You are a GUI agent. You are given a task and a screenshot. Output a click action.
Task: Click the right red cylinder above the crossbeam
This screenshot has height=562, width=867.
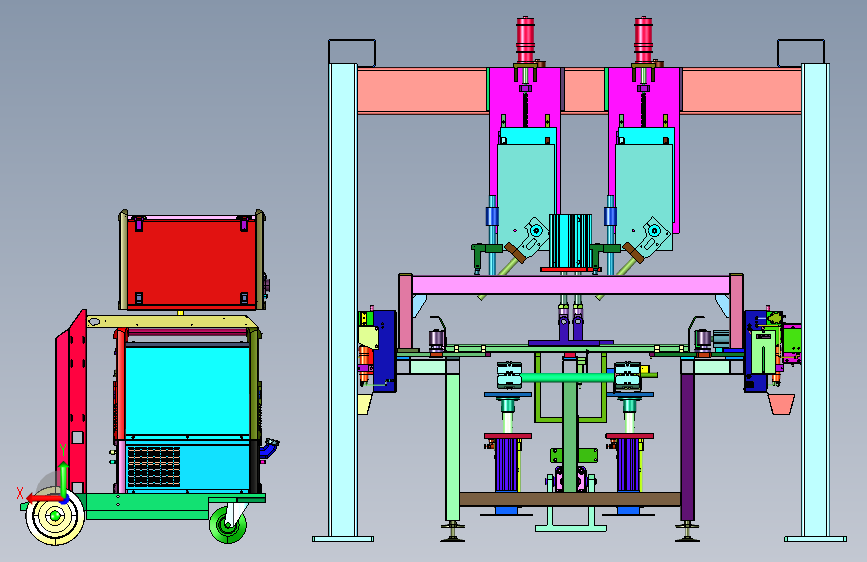pyautogui.click(x=643, y=39)
